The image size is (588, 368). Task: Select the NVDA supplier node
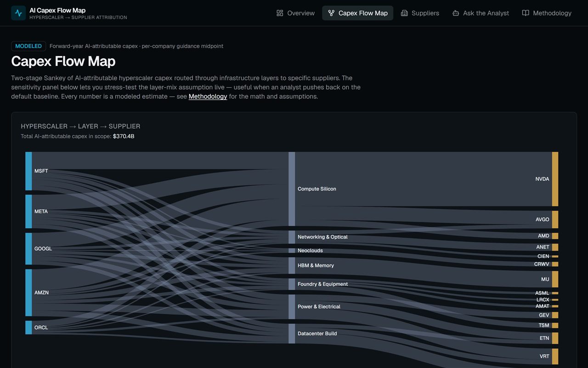point(555,179)
